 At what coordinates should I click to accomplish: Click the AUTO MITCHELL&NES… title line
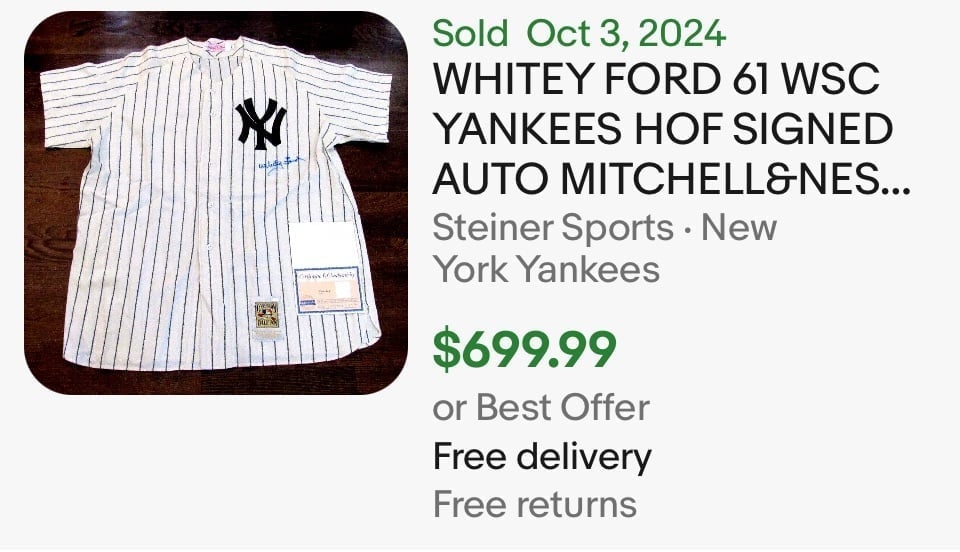click(x=672, y=179)
